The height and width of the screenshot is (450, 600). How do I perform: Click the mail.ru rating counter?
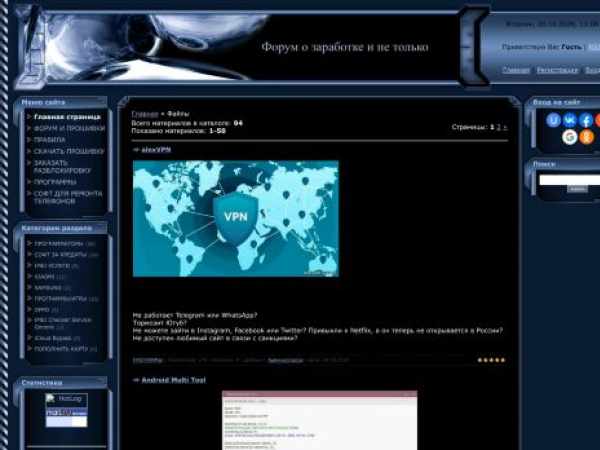pos(67,418)
